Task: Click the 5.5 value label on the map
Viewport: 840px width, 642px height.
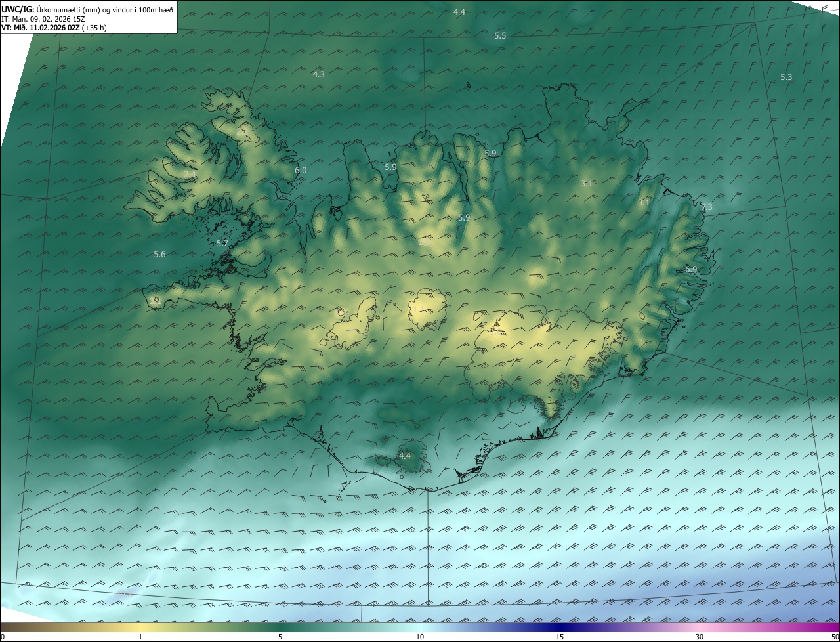Action: pyautogui.click(x=500, y=35)
